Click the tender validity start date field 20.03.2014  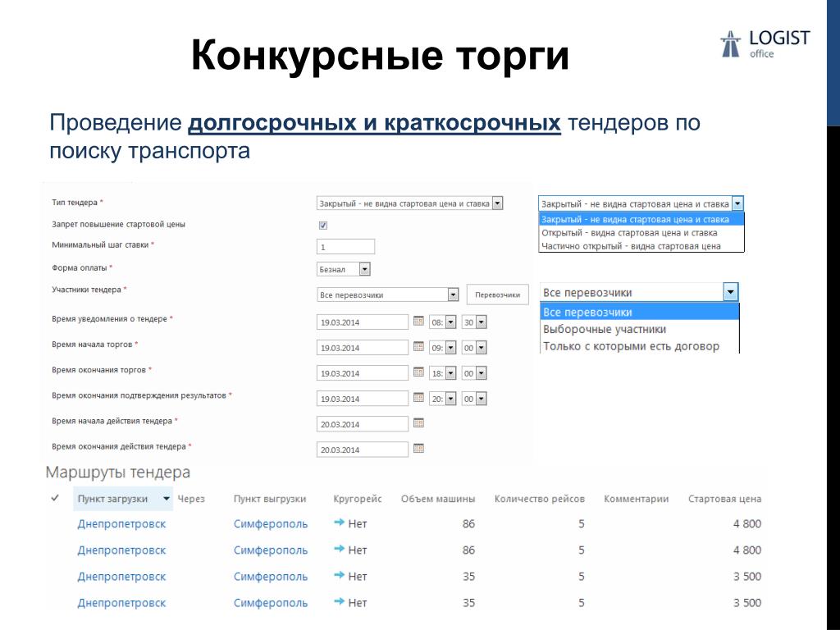click(x=362, y=424)
